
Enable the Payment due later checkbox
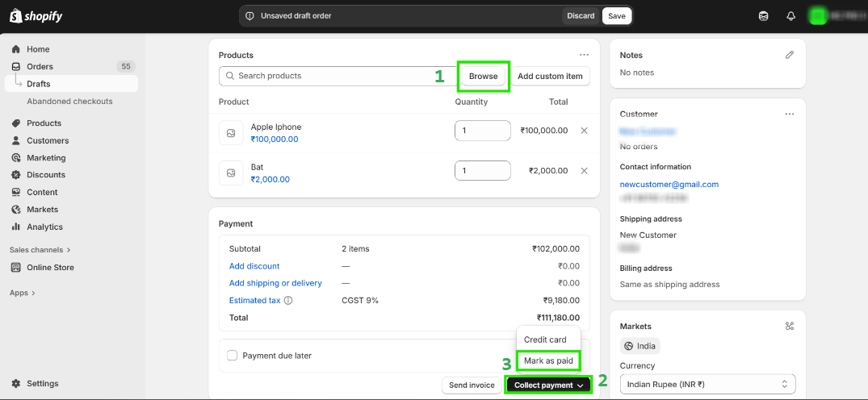233,356
